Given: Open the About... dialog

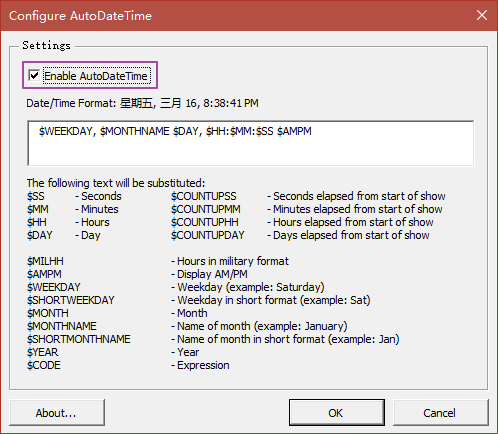Looking at the screenshot, I should [x=57, y=413].
